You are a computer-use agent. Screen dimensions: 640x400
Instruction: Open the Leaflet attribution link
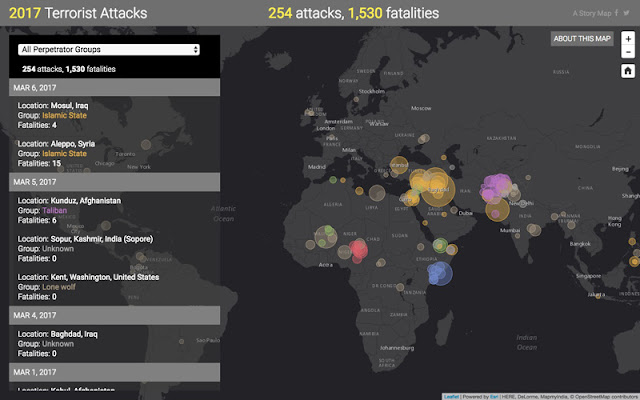(451, 396)
